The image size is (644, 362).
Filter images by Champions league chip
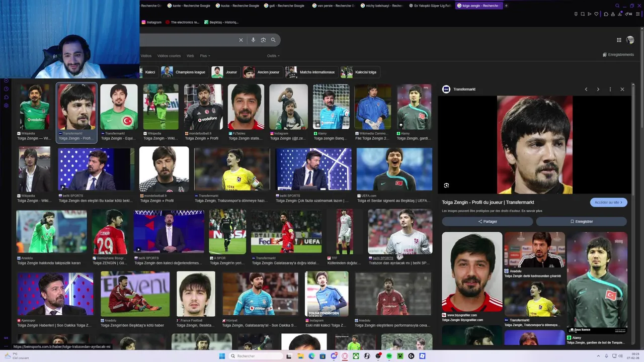[184, 72]
